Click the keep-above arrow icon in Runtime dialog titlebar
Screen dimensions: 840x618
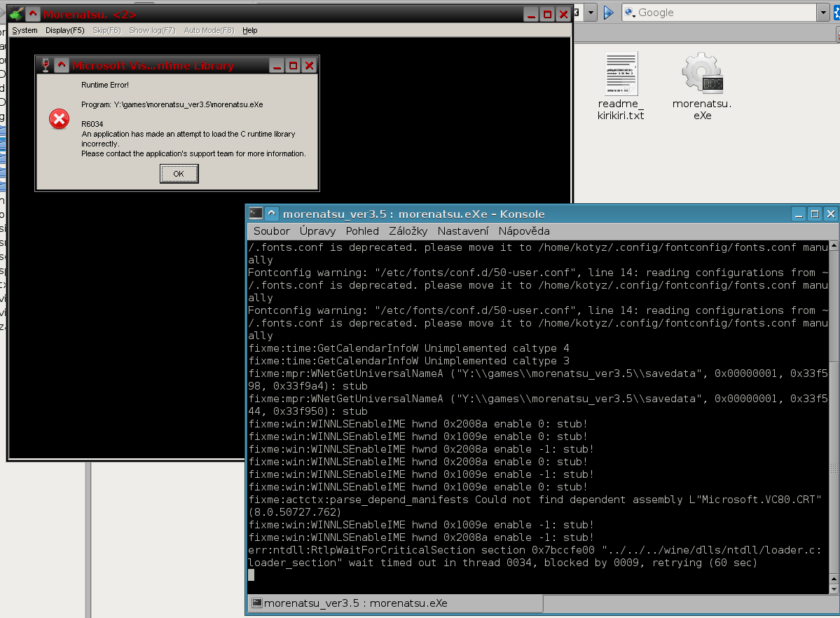click(x=62, y=65)
